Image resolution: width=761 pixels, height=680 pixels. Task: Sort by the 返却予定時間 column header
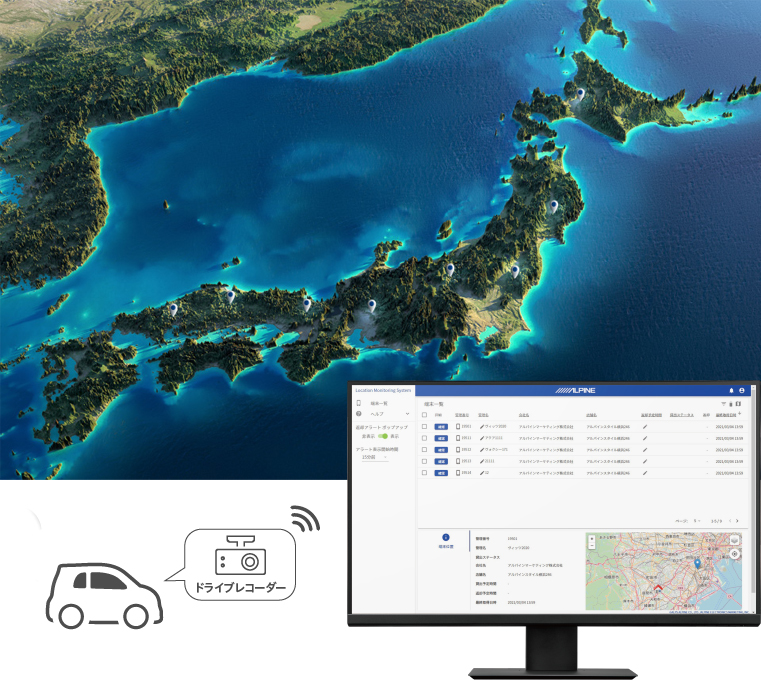(651, 415)
